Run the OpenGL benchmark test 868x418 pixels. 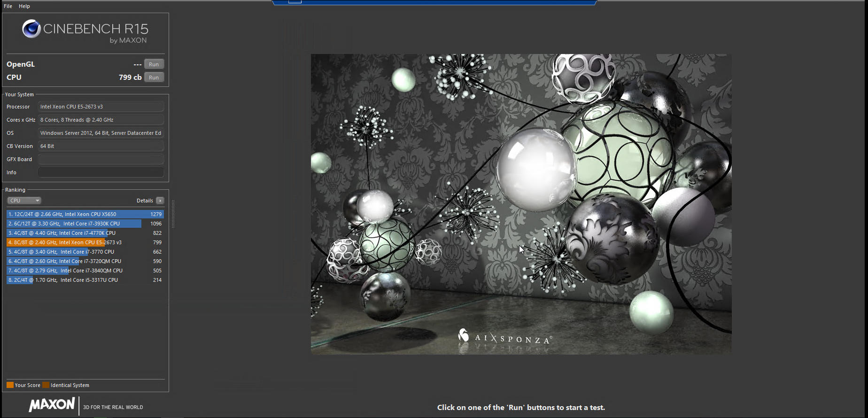[154, 64]
